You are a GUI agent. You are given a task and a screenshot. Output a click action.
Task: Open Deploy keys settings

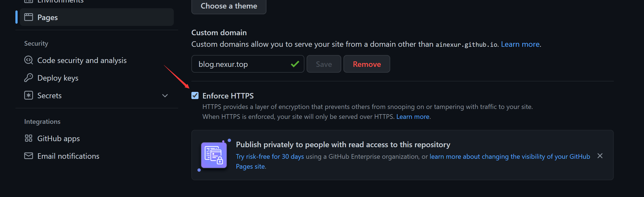tap(58, 78)
